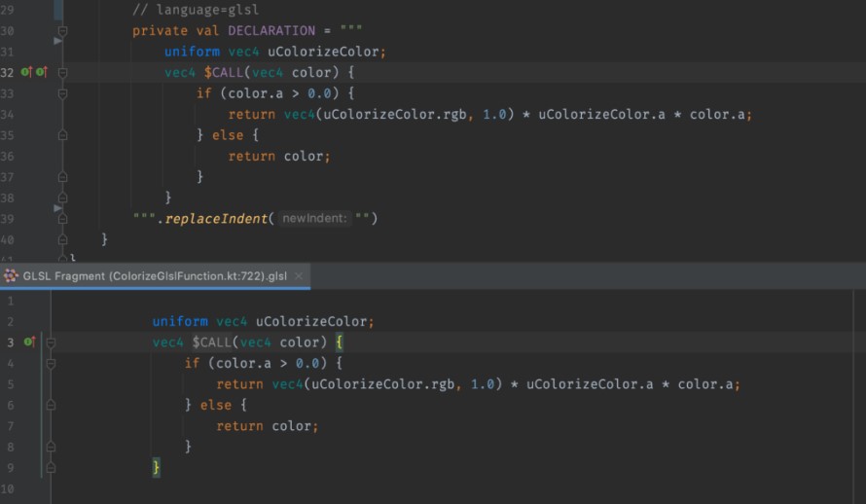
Task: Click replaceIndent method call on line 39
Action: coord(216,218)
